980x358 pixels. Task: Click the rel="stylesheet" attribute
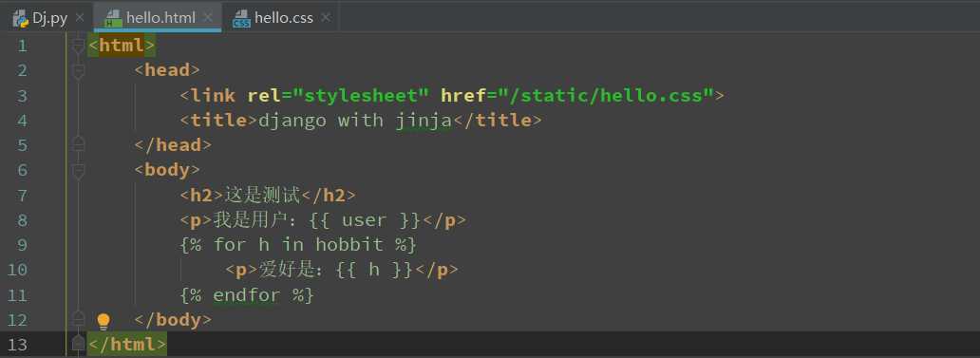338,96
